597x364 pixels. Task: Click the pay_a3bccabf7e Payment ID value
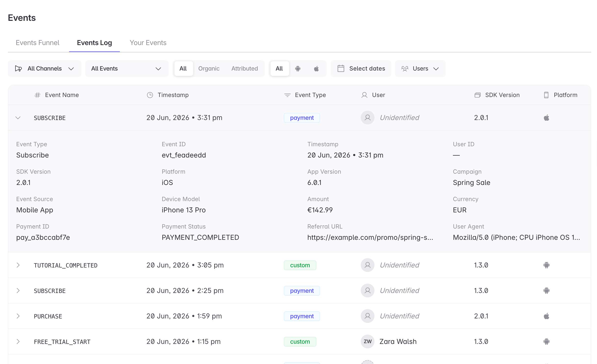pyautogui.click(x=43, y=238)
